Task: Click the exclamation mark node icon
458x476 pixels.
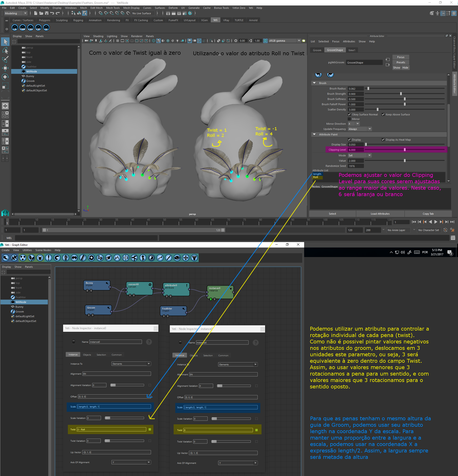Action: [x=48, y=258]
